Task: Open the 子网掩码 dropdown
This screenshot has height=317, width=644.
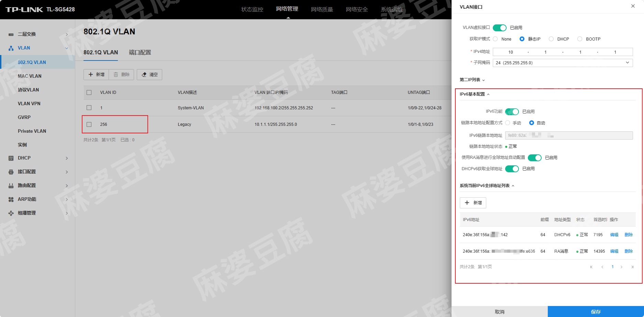Action: pos(563,63)
